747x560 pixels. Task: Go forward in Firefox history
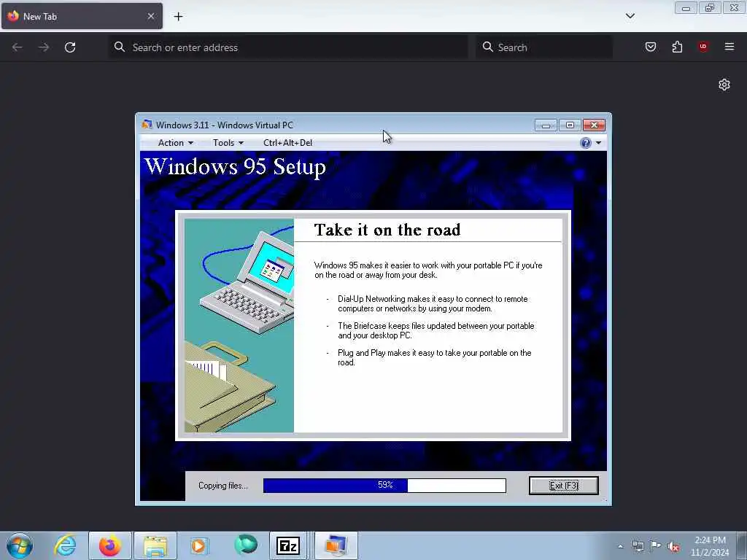pyautogui.click(x=44, y=47)
